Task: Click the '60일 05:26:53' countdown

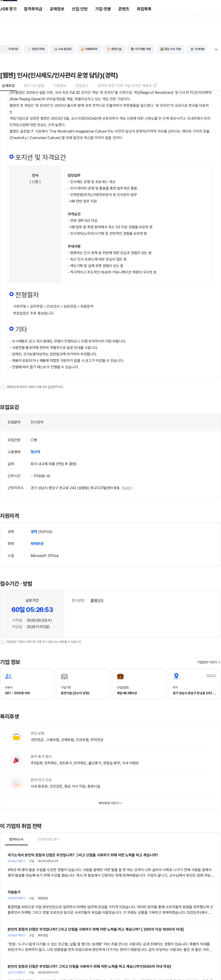Action: coord(32,610)
